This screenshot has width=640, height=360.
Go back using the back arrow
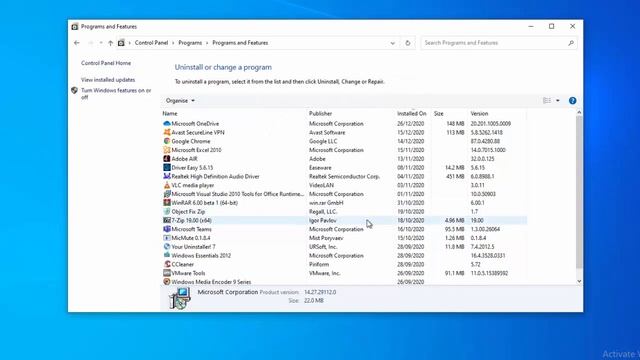coord(77,43)
